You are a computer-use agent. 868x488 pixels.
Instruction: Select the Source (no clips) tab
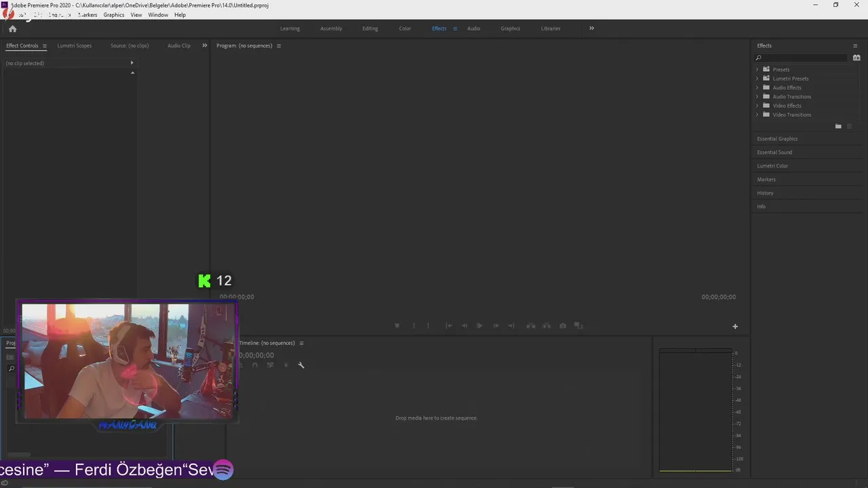pos(130,46)
